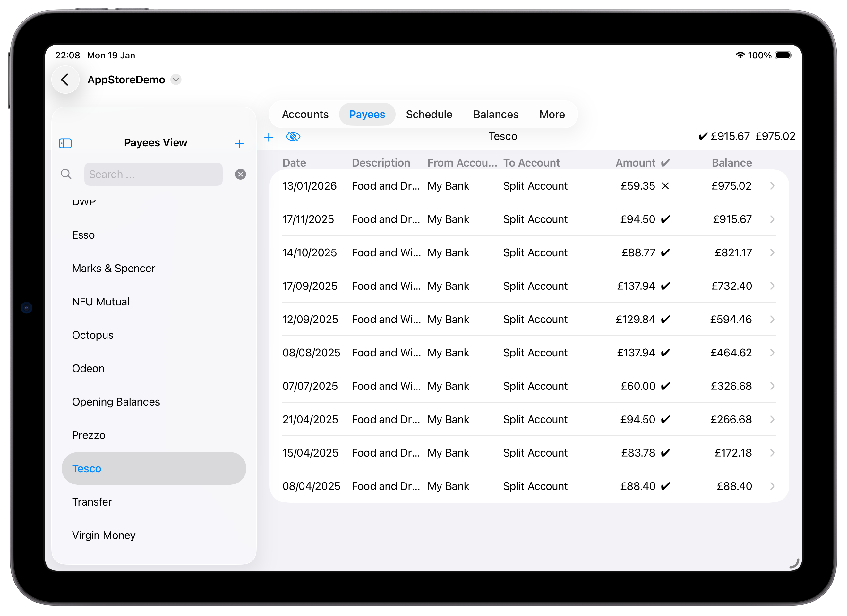Open 13/01/2026 transaction via its chevron
Screen dimensions: 847x616
pyautogui.click(x=772, y=186)
